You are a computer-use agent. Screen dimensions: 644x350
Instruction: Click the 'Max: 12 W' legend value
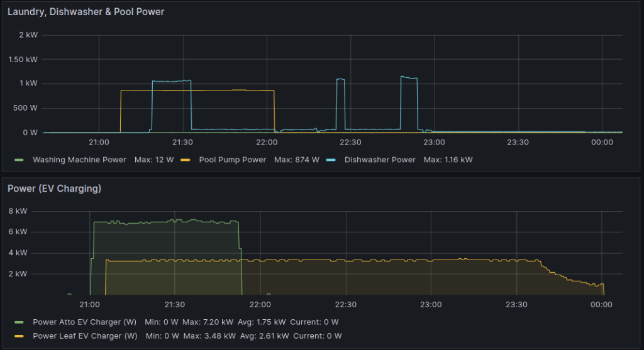(x=154, y=160)
